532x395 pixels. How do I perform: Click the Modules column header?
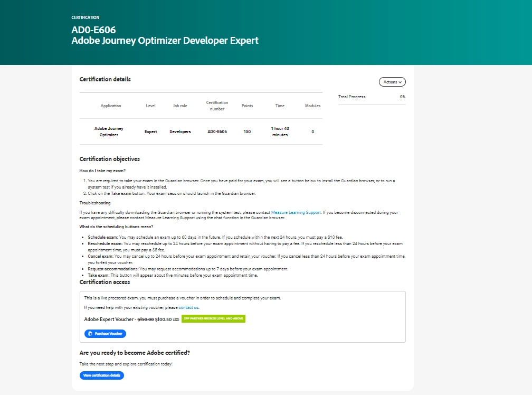point(313,106)
